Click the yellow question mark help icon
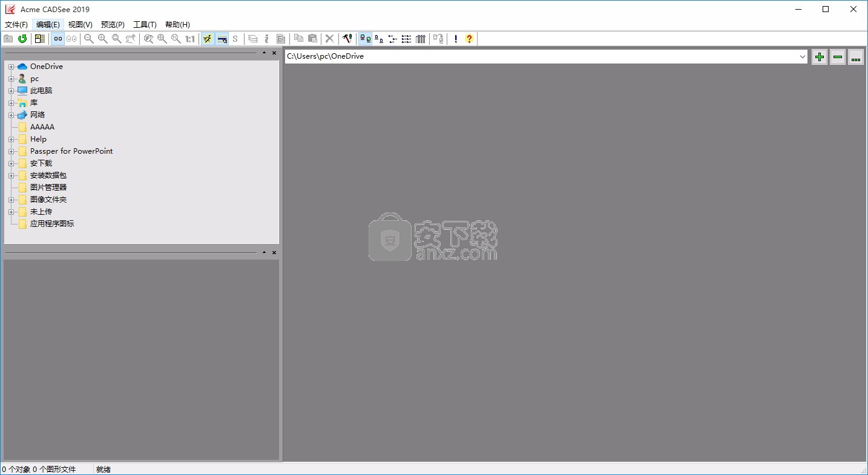This screenshot has width=868, height=475. click(469, 39)
